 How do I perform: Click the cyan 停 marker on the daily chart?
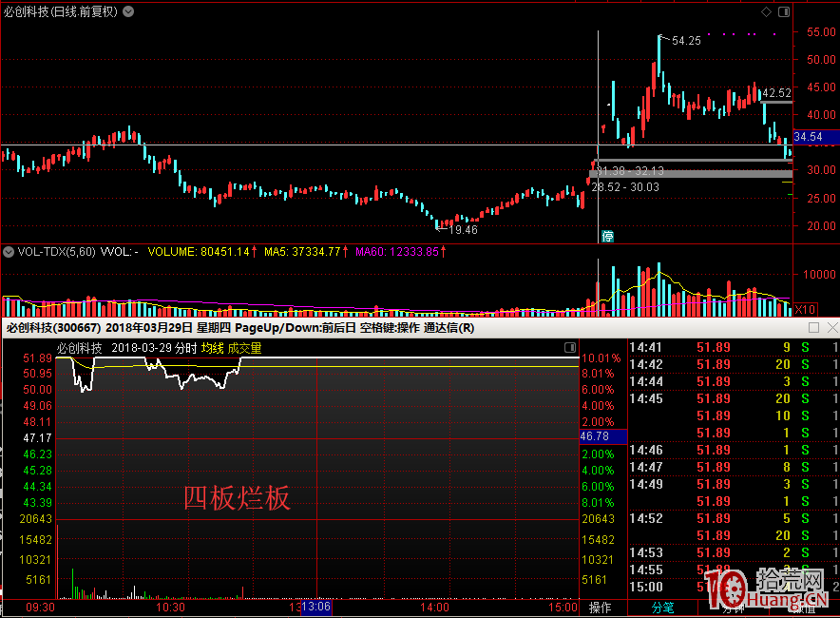pyautogui.click(x=607, y=237)
